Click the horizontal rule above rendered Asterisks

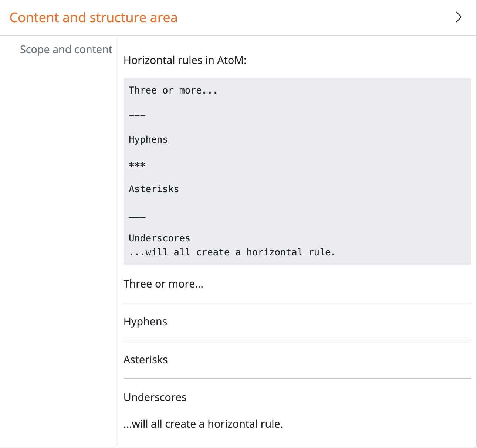click(297, 340)
